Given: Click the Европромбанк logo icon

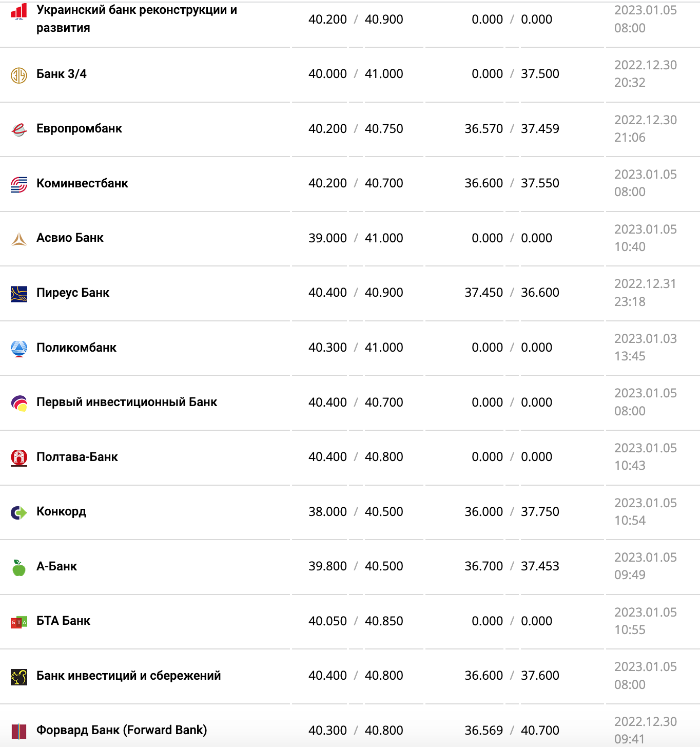Looking at the screenshot, I should [x=19, y=129].
